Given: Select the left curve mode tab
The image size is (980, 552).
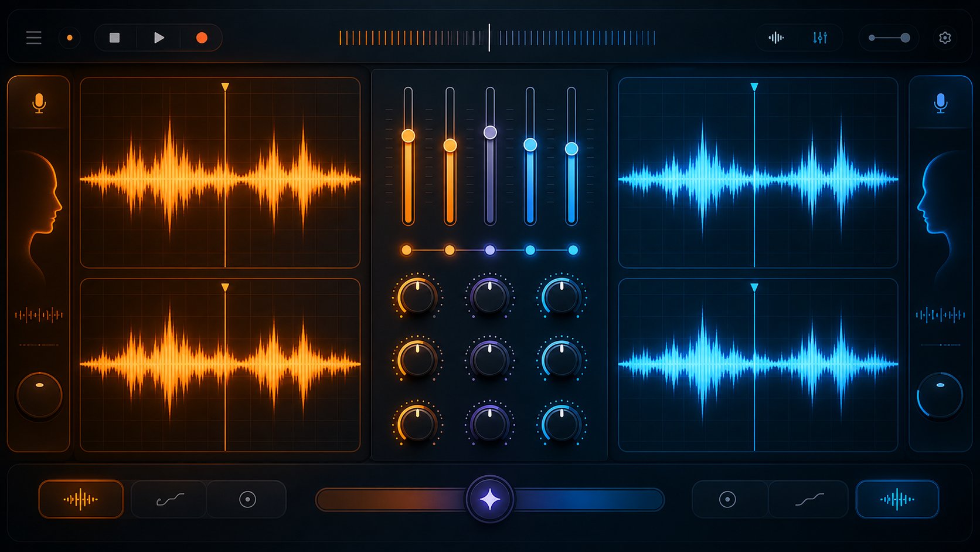Looking at the screenshot, I should point(169,499).
